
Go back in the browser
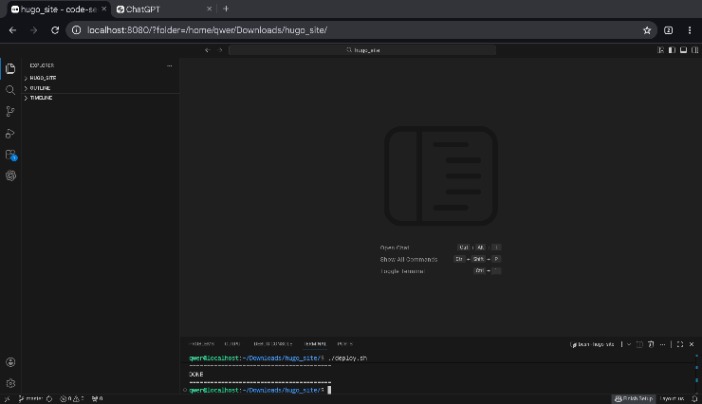point(13,30)
